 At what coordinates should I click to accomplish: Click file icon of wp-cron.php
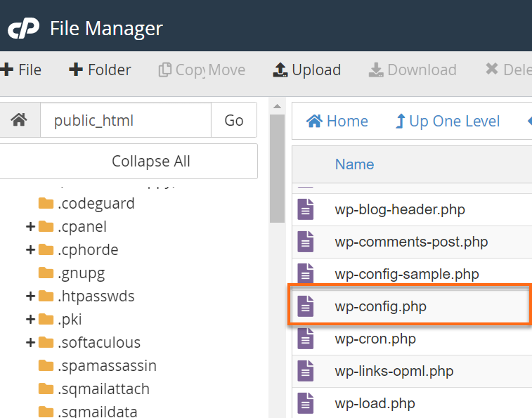pos(306,339)
